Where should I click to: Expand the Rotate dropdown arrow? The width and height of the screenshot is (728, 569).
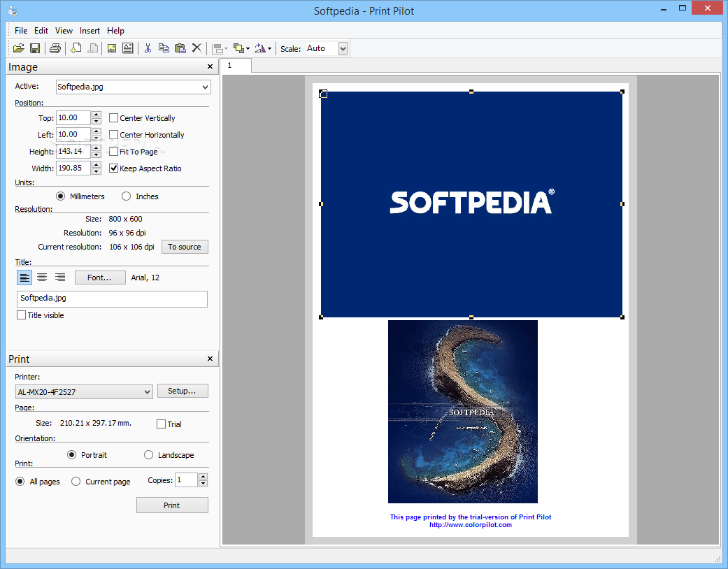coord(269,49)
